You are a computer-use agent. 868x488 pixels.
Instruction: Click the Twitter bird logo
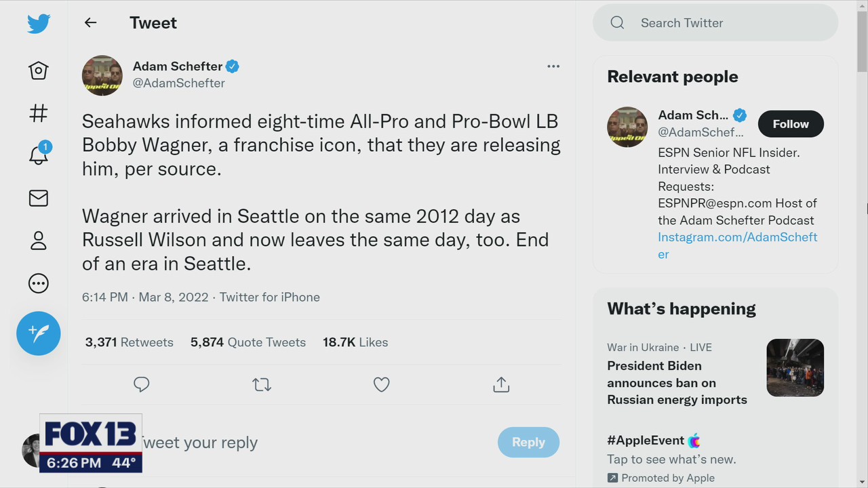(39, 24)
